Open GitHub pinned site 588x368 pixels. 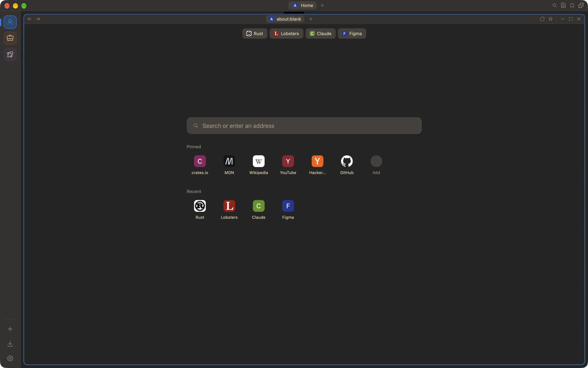pos(347,165)
